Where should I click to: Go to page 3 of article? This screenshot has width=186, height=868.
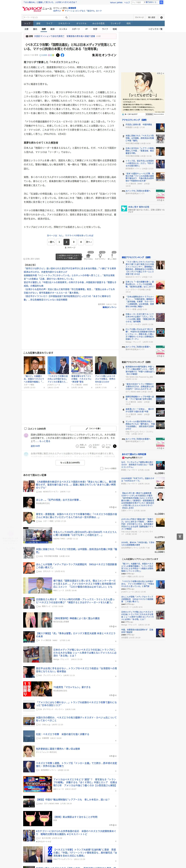(x=74, y=242)
